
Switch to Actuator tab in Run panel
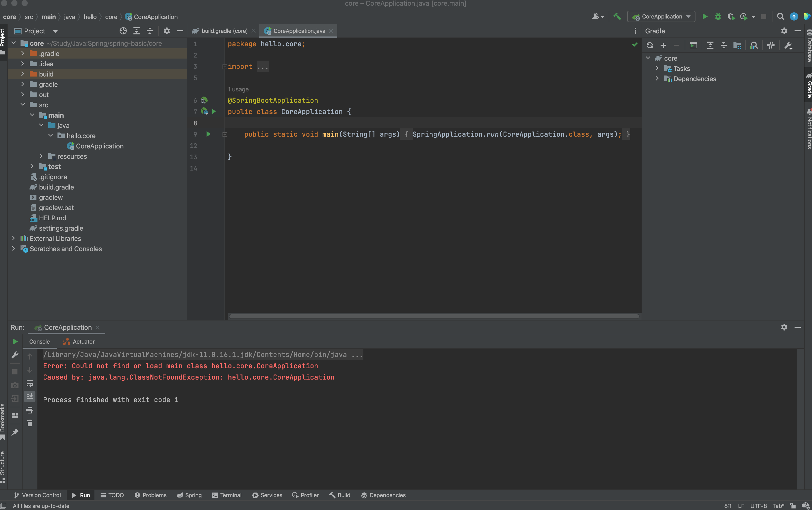79,342
